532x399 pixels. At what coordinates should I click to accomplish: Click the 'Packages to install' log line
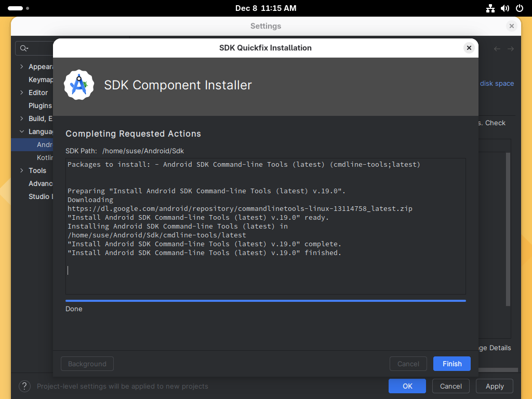pos(244,165)
